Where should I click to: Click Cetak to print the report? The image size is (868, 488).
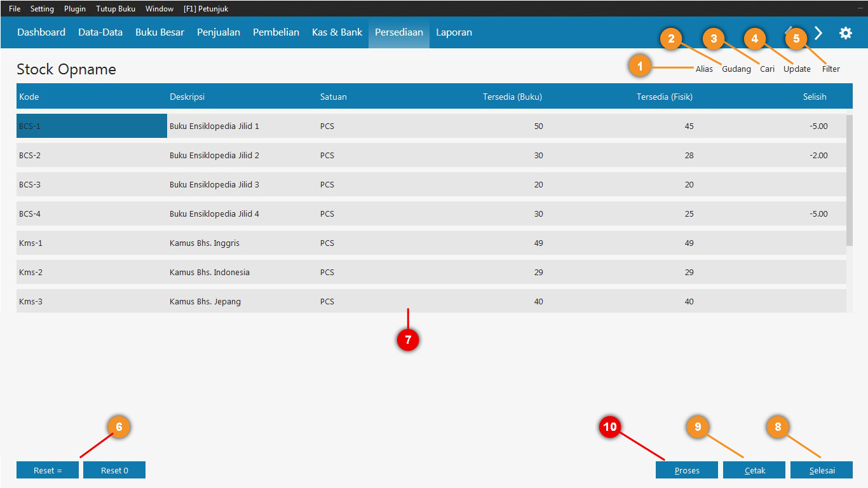pyautogui.click(x=754, y=470)
